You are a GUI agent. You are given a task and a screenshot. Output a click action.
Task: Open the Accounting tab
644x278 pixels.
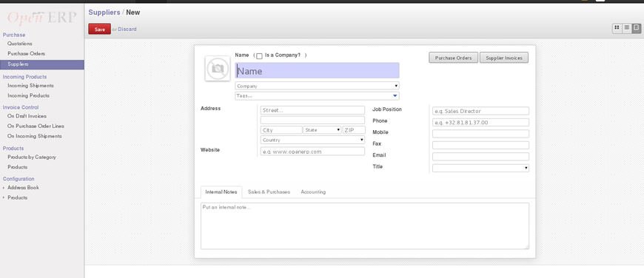click(x=313, y=192)
